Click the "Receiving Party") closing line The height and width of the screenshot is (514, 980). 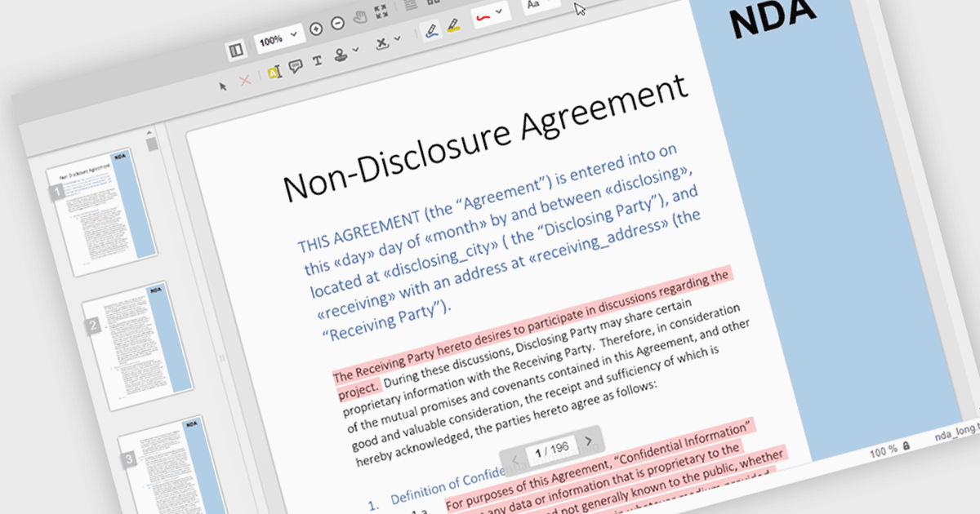(x=387, y=322)
